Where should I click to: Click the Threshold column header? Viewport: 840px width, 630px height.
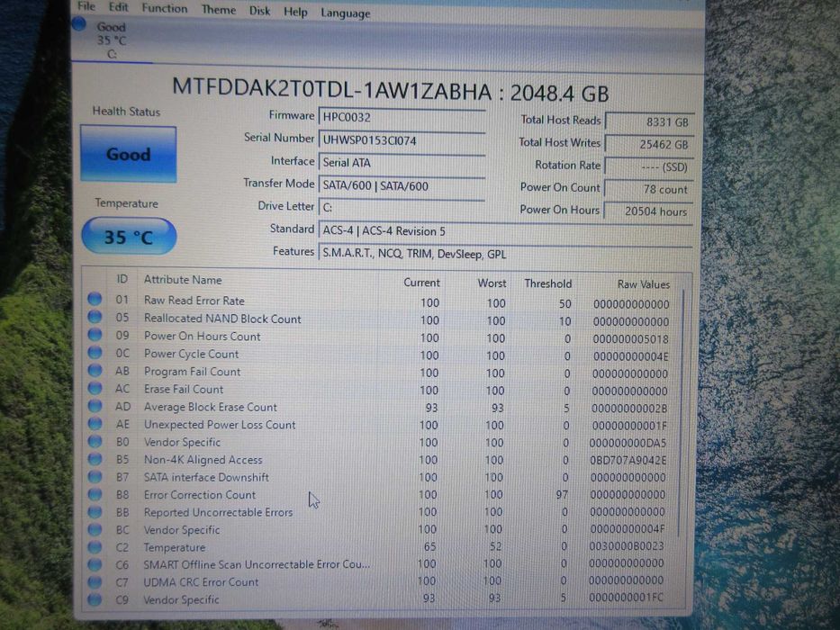click(x=548, y=283)
